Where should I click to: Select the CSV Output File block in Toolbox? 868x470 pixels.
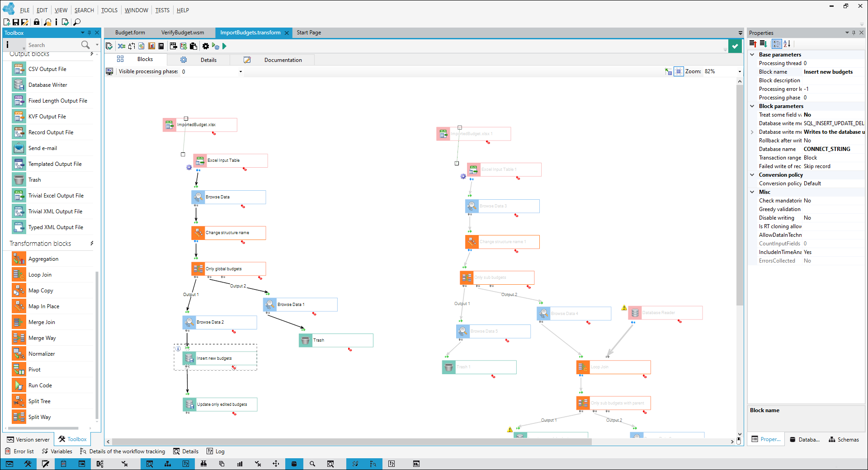(47, 69)
